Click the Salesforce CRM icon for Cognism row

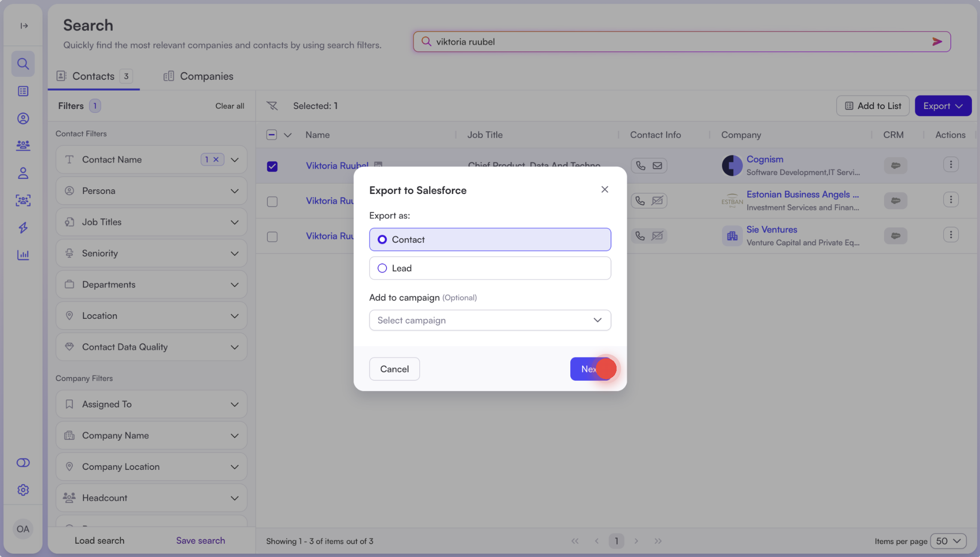click(x=895, y=165)
